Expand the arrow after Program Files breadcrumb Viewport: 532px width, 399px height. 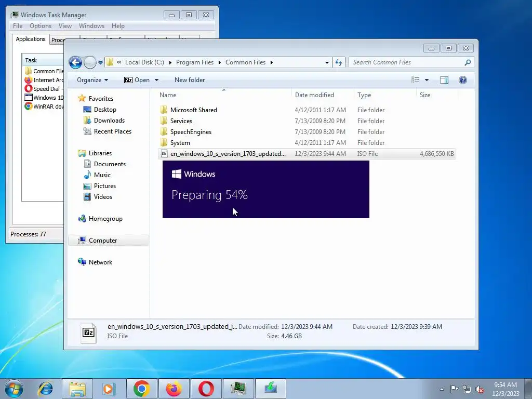point(220,62)
